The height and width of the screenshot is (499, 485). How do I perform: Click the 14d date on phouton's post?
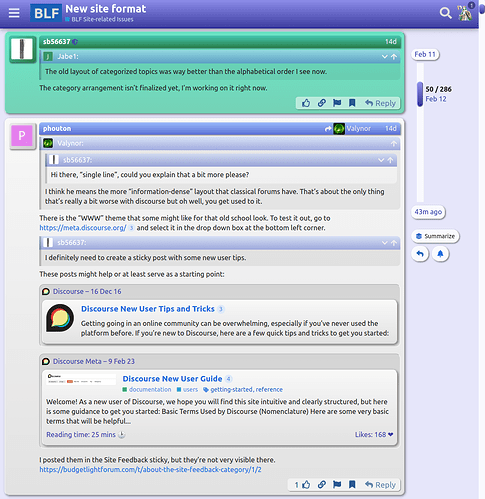(391, 129)
